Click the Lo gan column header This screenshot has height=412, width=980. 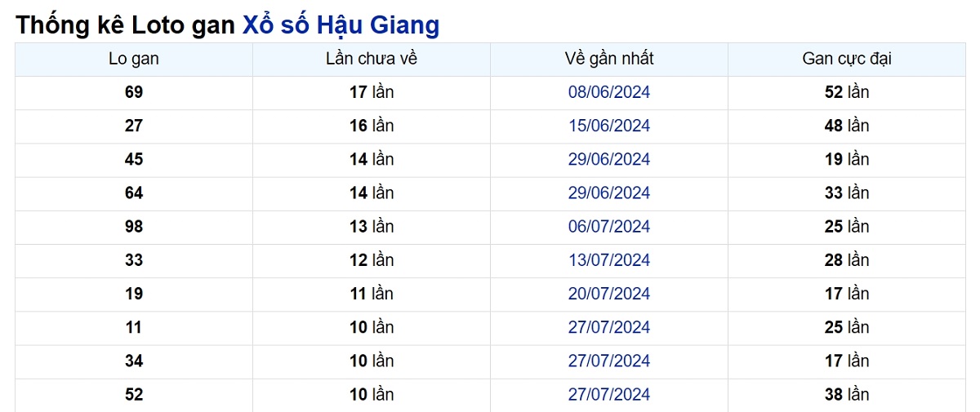134,59
